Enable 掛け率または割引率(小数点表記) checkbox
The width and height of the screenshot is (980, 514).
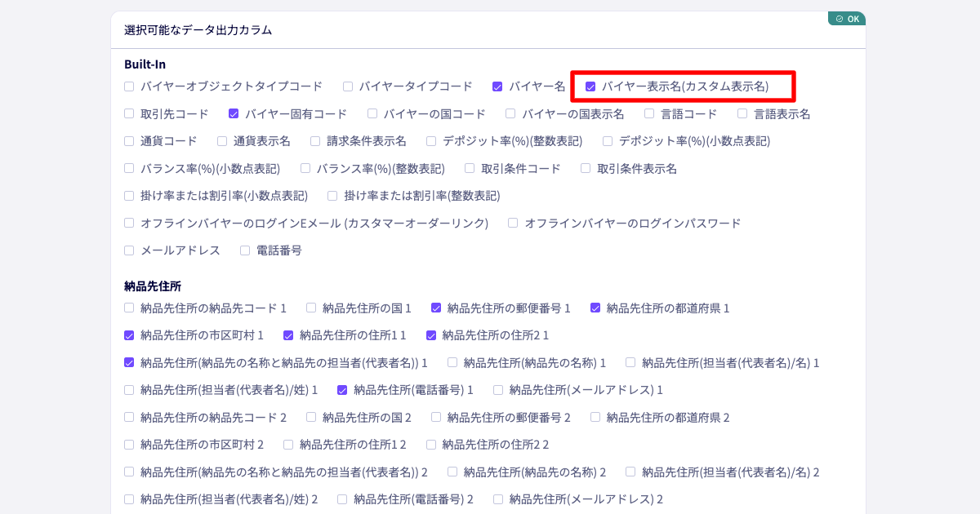[129, 196]
